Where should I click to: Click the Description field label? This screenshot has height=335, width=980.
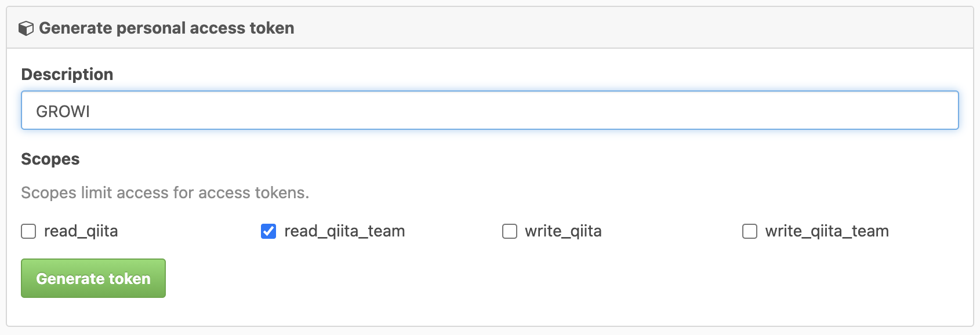pos(67,74)
